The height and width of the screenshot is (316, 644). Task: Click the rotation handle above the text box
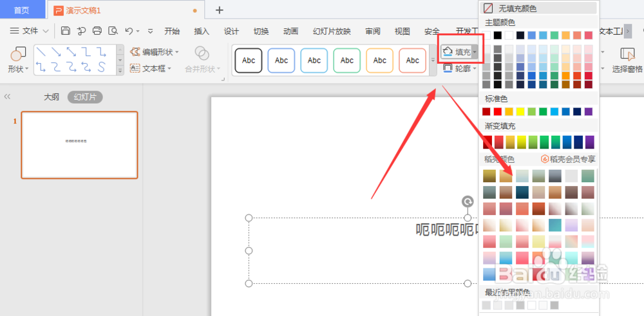(468, 201)
